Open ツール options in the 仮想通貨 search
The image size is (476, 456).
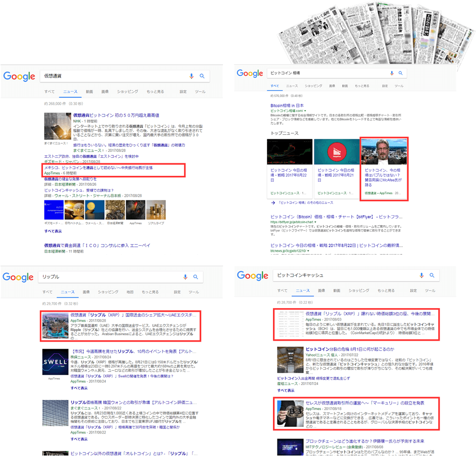coord(200,91)
